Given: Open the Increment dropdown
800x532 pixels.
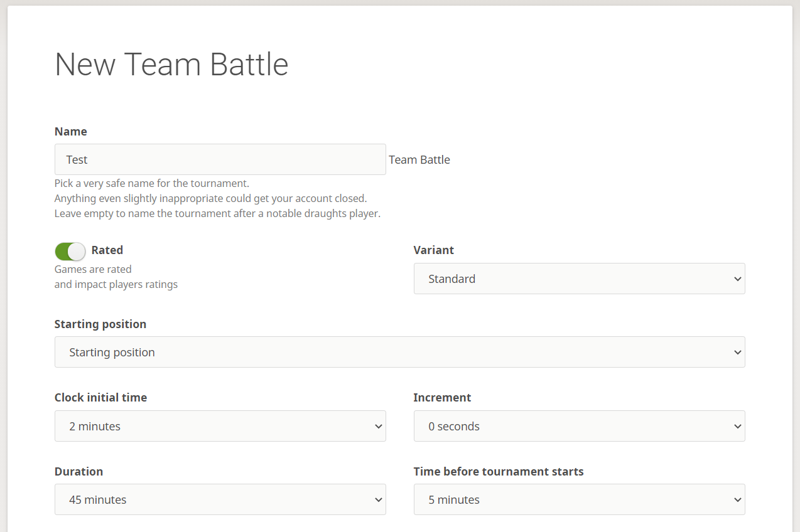Looking at the screenshot, I should (579, 426).
